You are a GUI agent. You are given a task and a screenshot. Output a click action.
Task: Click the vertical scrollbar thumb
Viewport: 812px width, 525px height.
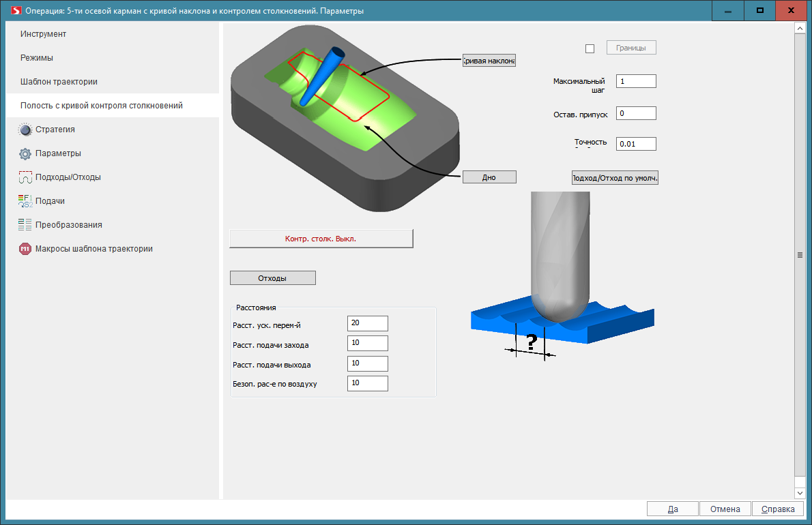800,255
